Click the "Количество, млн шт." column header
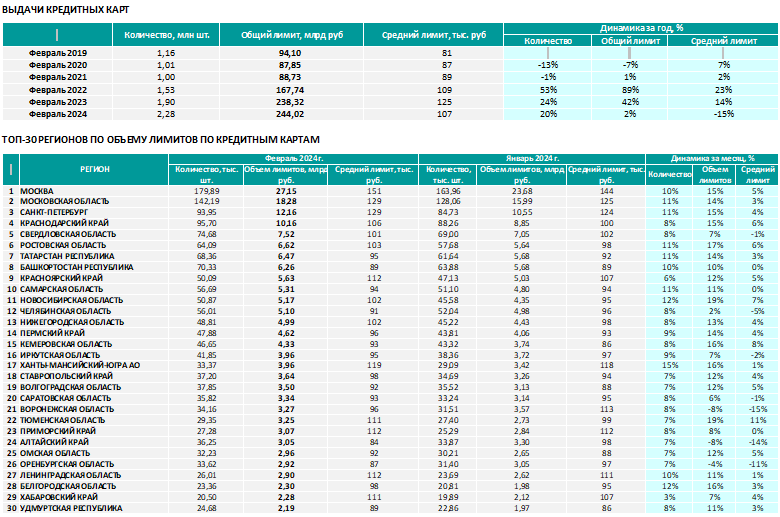 click(166, 35)
